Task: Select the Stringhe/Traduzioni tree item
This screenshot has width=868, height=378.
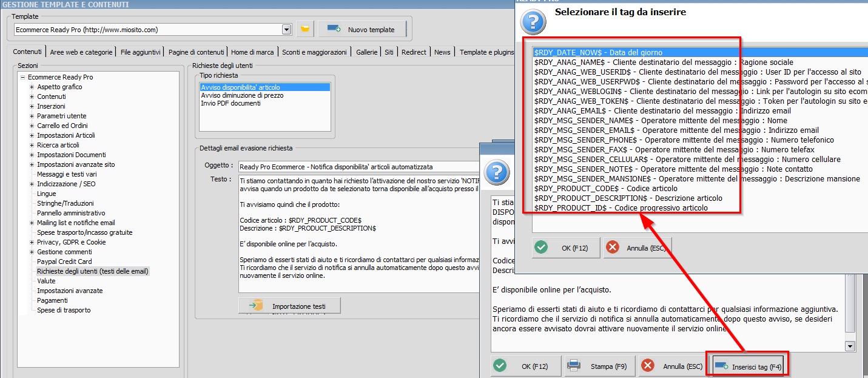Action: (65, 203)
